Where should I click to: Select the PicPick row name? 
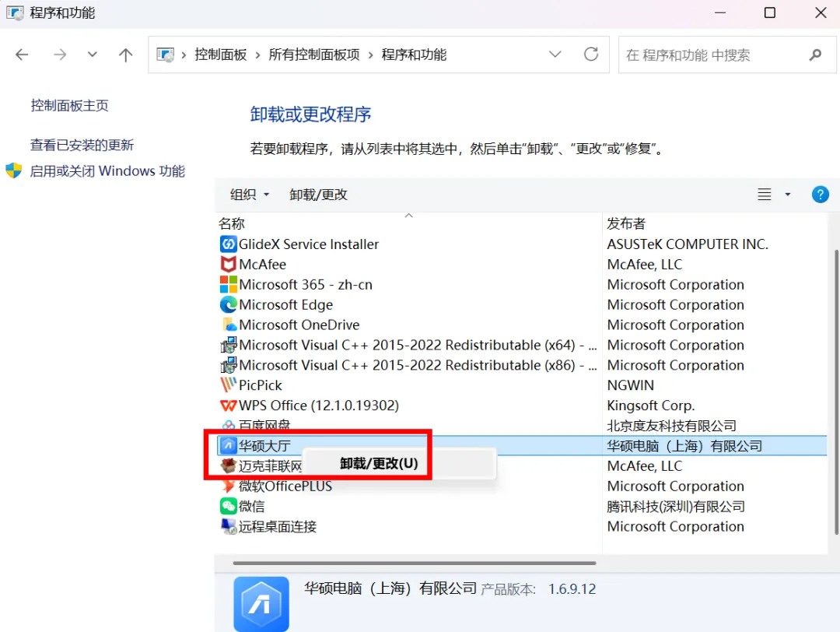point(261,385)
